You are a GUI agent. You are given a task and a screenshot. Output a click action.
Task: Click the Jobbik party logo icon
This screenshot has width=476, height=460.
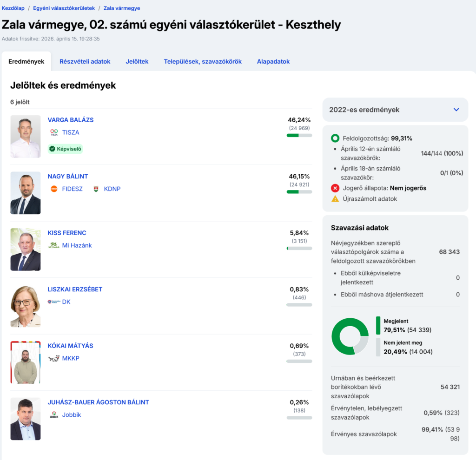tap(54, 415)
